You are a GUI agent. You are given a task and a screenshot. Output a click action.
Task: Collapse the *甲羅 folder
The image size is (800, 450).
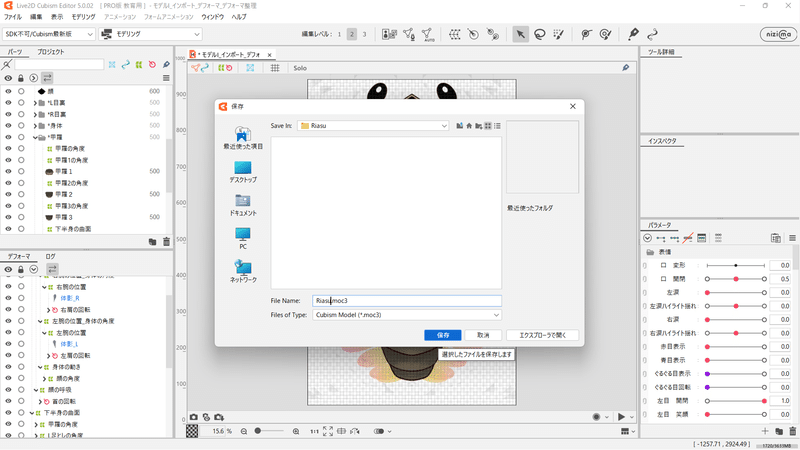[x=35, y=137]
